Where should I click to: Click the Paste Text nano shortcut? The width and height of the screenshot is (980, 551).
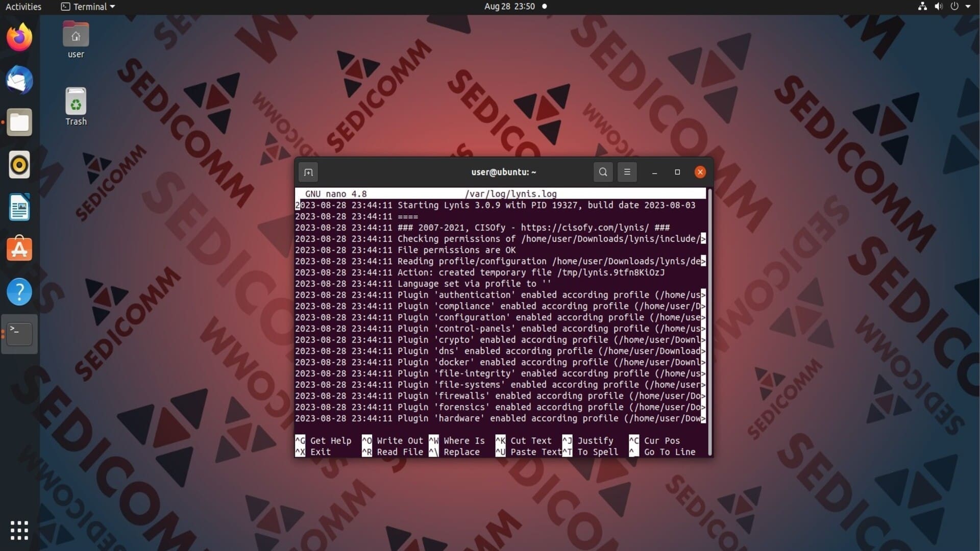pos(529,452)
